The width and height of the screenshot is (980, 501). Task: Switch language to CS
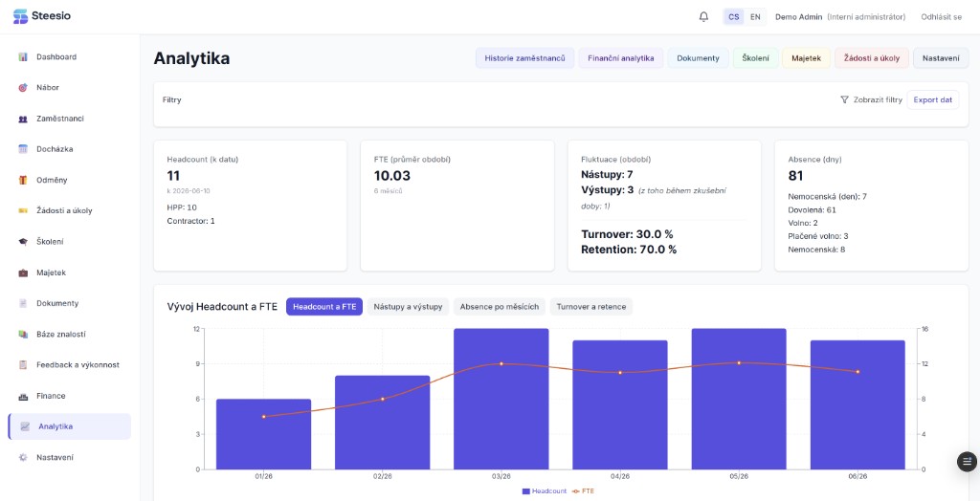[734, 17]
